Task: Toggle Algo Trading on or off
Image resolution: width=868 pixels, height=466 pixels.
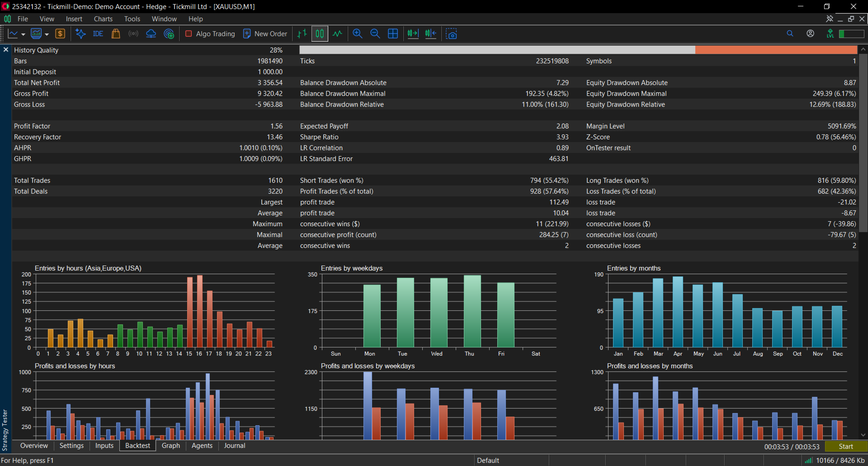Action: [x=210, y=34]
